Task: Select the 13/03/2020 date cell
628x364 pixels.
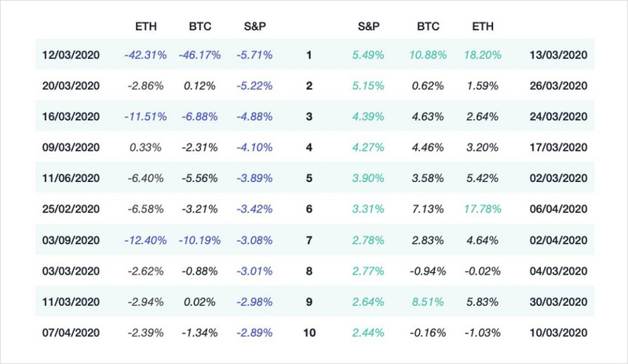Action: 557,56
